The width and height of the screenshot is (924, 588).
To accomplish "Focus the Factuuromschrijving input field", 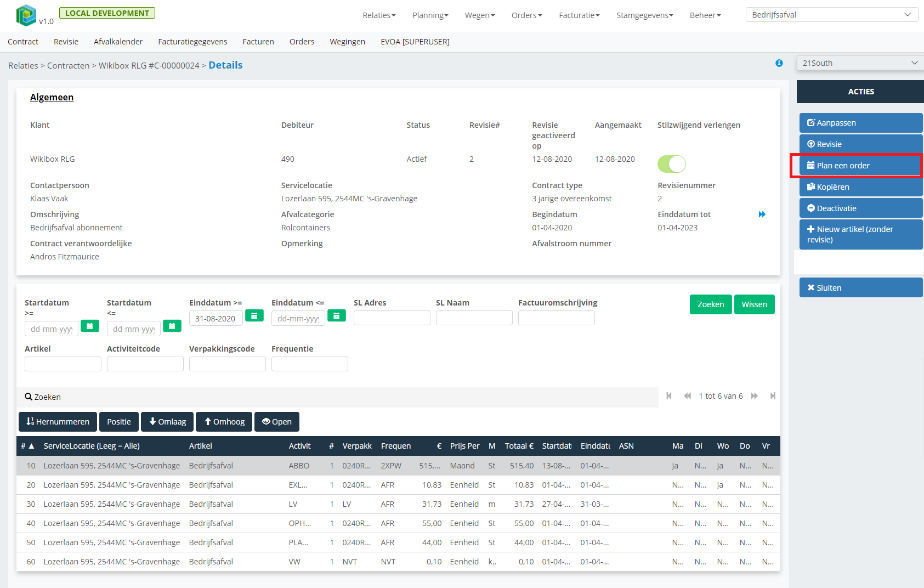I will (x=557, y=318).
